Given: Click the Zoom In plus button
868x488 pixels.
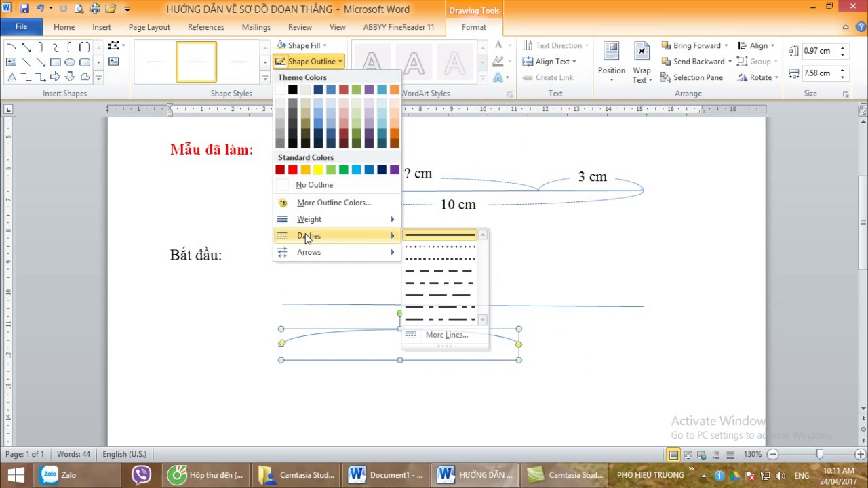Looking at the screenshot, I should pos(861,454).
